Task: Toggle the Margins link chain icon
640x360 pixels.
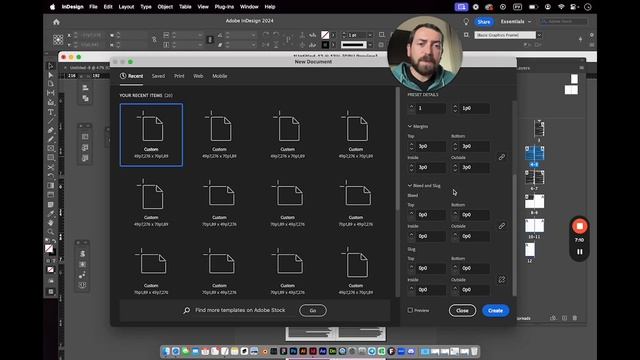Action: (502, 157)
